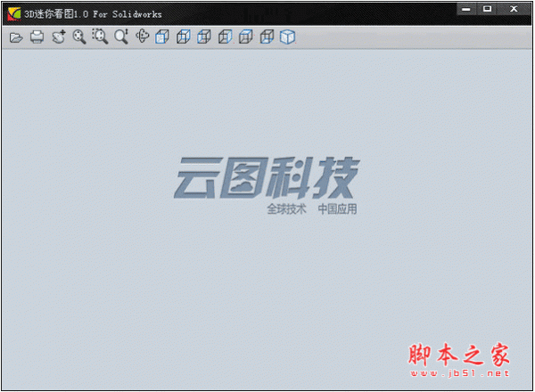Switch to right view cube

226,37
